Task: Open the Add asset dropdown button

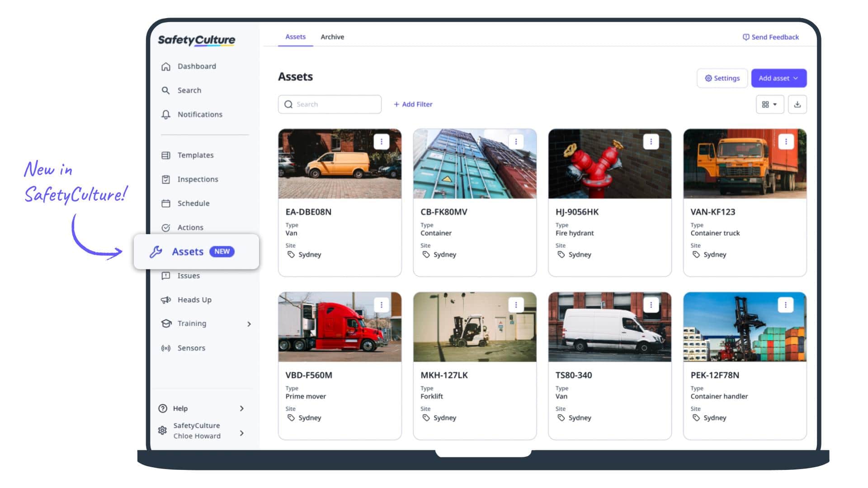Action: (x=778, y=78)
